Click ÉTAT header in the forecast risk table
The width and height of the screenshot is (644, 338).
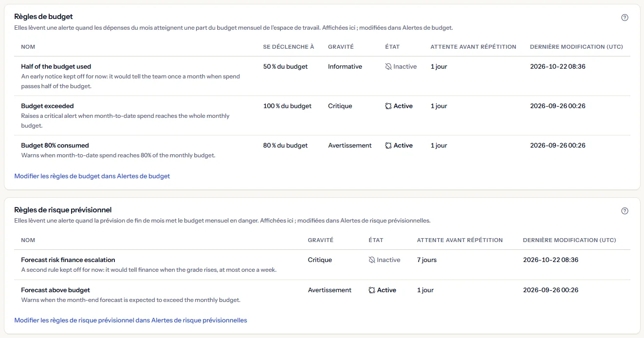[x=376, y=240]
